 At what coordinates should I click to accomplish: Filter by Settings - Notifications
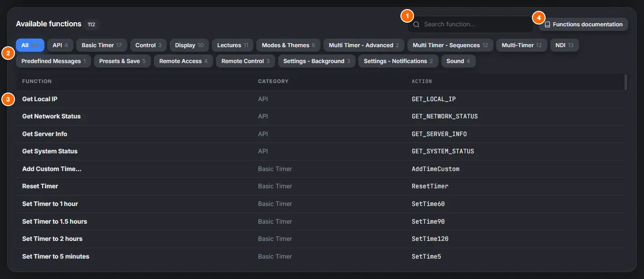tap(398, 61)
